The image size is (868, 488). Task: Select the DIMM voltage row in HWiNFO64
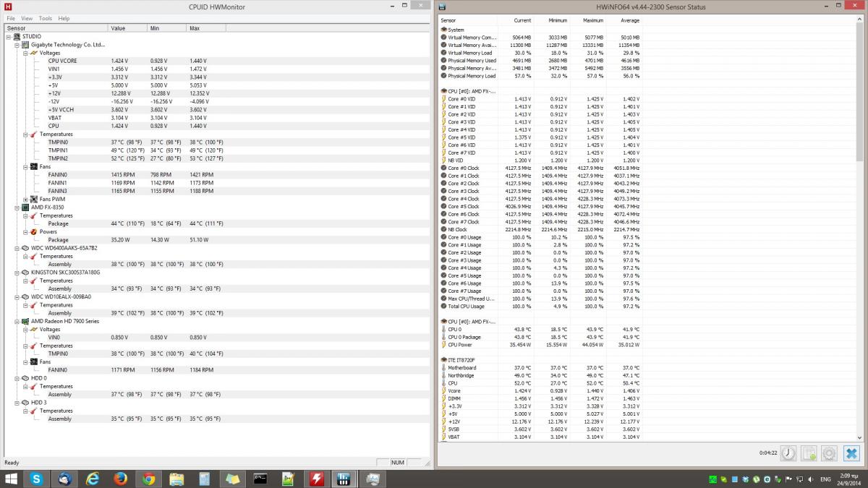(540, 398)
